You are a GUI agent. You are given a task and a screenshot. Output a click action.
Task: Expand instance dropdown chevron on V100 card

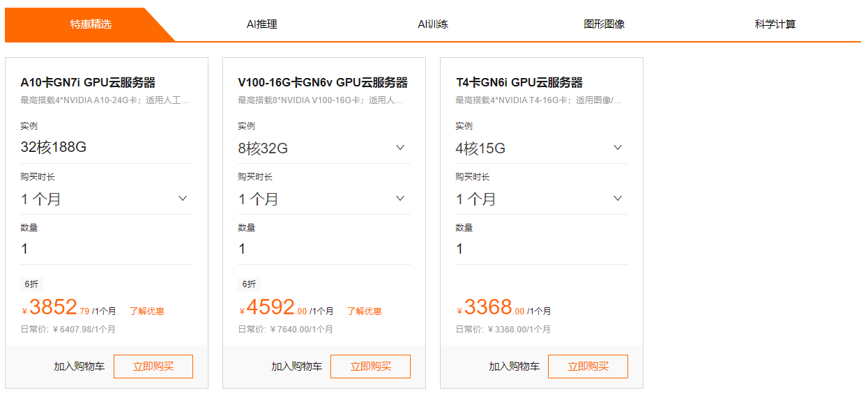pyautogui.click(x=400, y=148)
